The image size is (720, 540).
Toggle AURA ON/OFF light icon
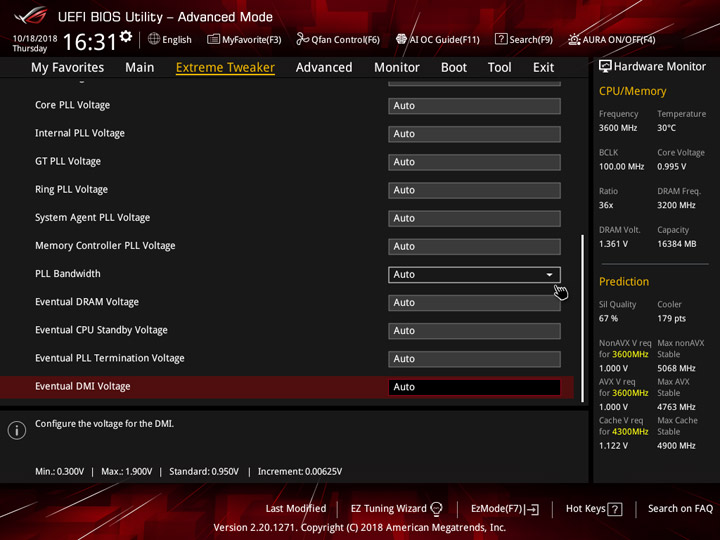[574, 39]
